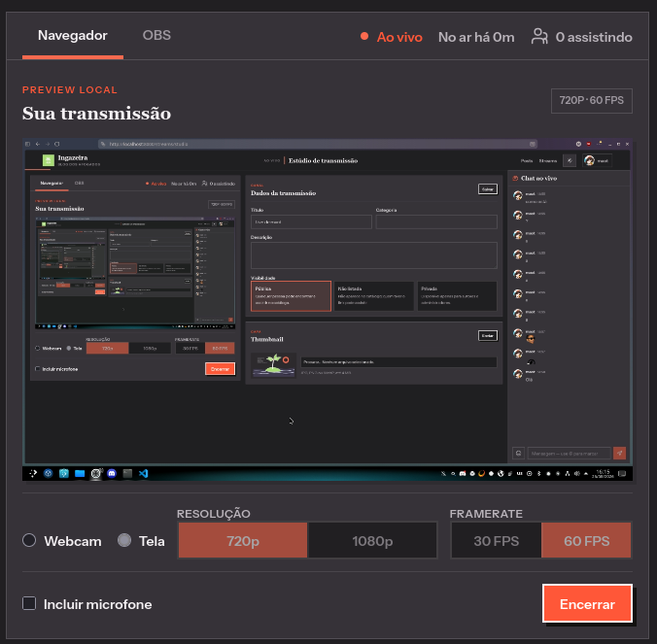Screen dimensions: 657x644
Task: Enable the Incluir microfone checkbox
Action: coord(29,603)
